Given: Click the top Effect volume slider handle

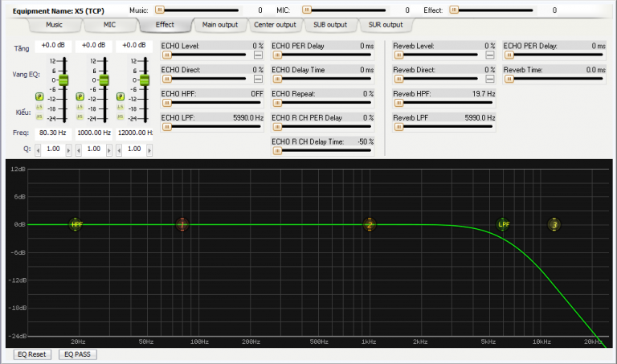Looking at the screenshot, I should click(454, 10).
